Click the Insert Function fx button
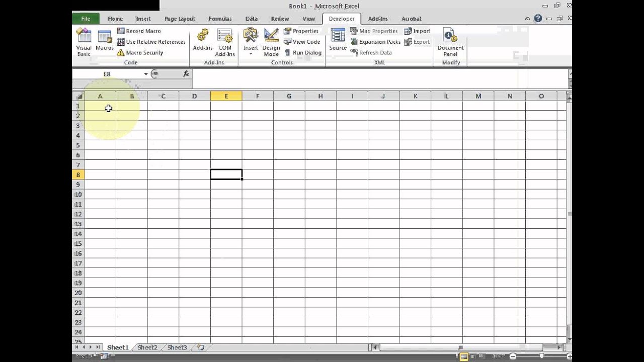 (x=186, y=74)
